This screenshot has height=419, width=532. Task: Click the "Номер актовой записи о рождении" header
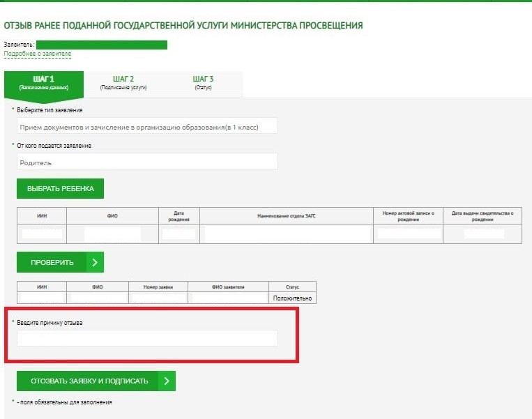click(408, 215)
